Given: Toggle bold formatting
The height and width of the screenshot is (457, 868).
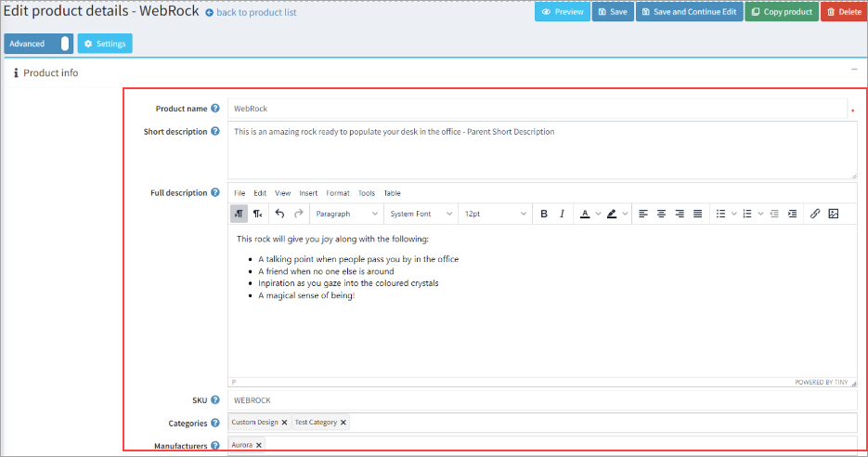Looking at the screenshot, I should click(544, 214).
